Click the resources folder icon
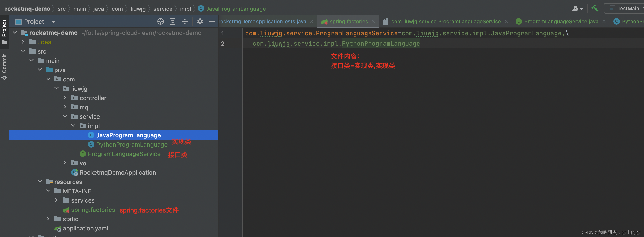The width and height of the screenshot is (644, 237). coord(49,182)
